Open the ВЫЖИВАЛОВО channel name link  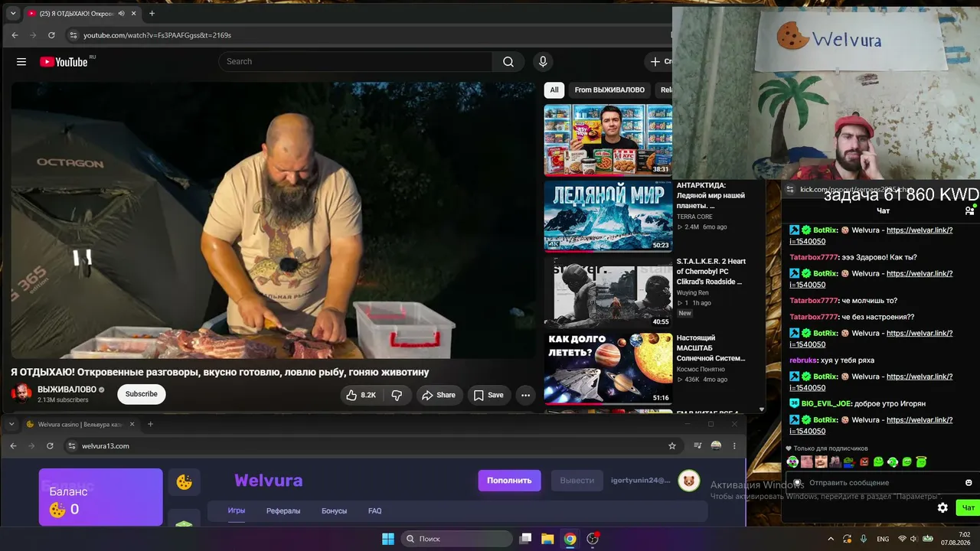tap(67, 390)
